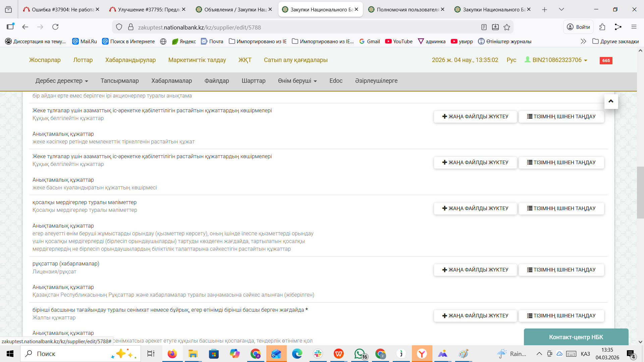Click the browser reload page icon

coord(55,27)
